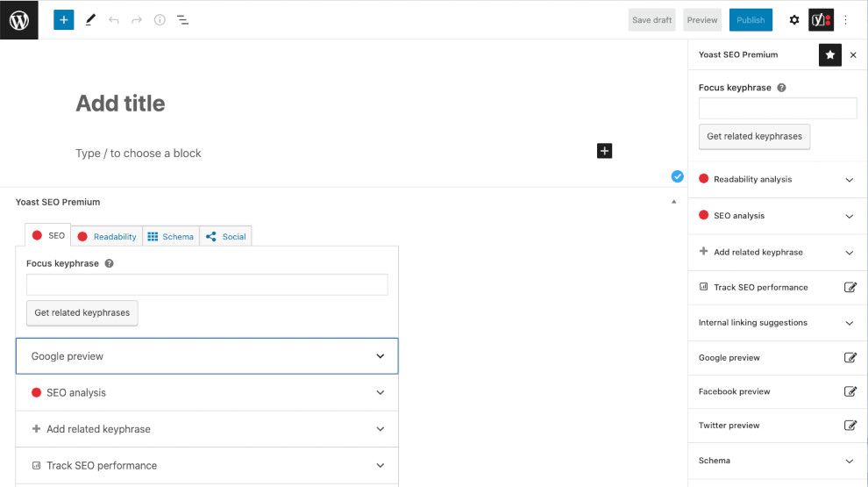The height and width of the screenshot is (487, 868).
Task: Click 'Twitter preview' label in sidebar
Action: pos(729,425)
